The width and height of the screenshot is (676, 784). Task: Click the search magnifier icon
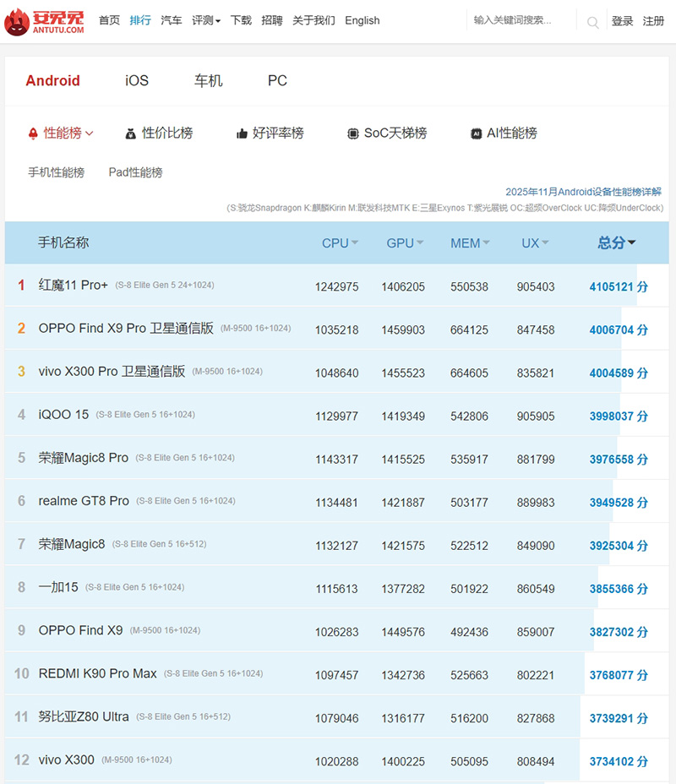pos(593,22)
